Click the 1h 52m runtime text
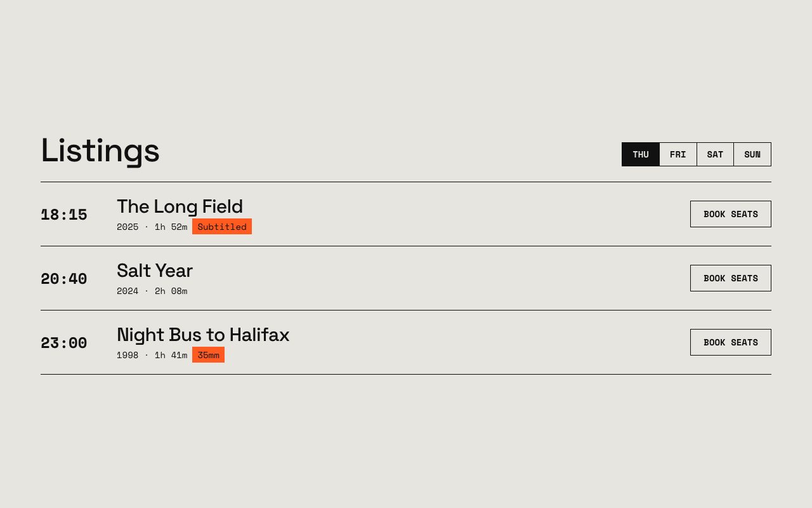812x508 pixels. point(171,227)
